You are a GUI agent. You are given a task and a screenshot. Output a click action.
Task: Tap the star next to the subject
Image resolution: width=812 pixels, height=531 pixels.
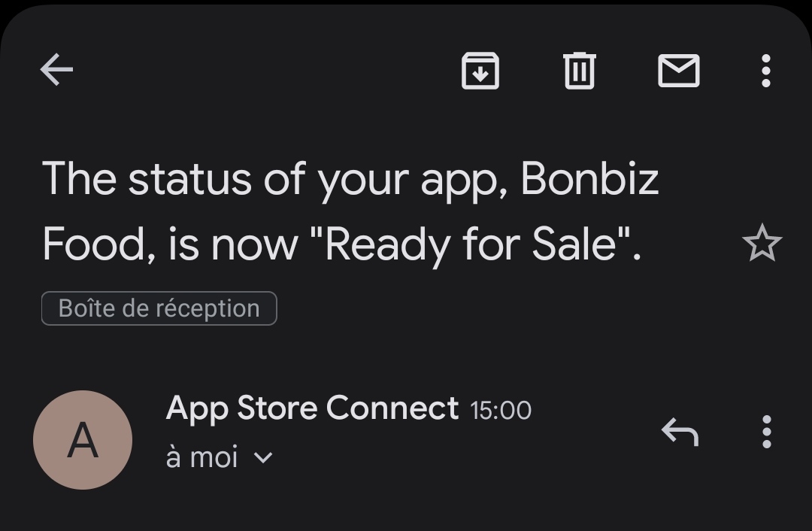tap(762, 242)
